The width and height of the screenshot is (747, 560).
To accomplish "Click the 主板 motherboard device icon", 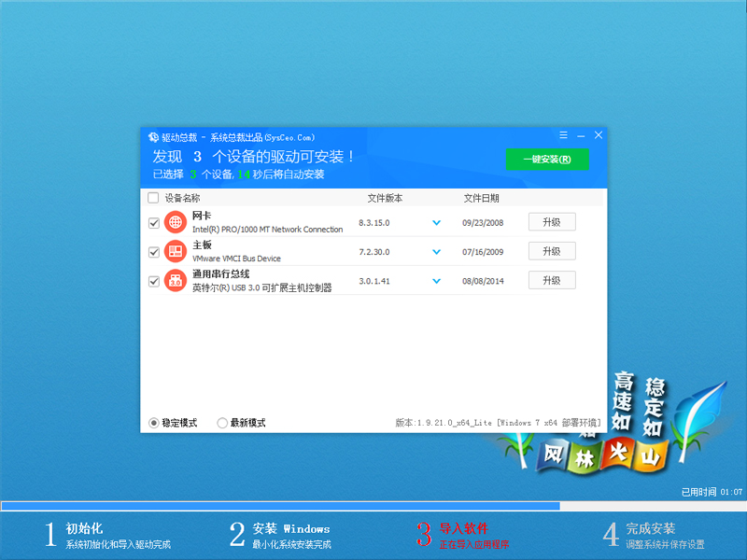I will point(175,250).
